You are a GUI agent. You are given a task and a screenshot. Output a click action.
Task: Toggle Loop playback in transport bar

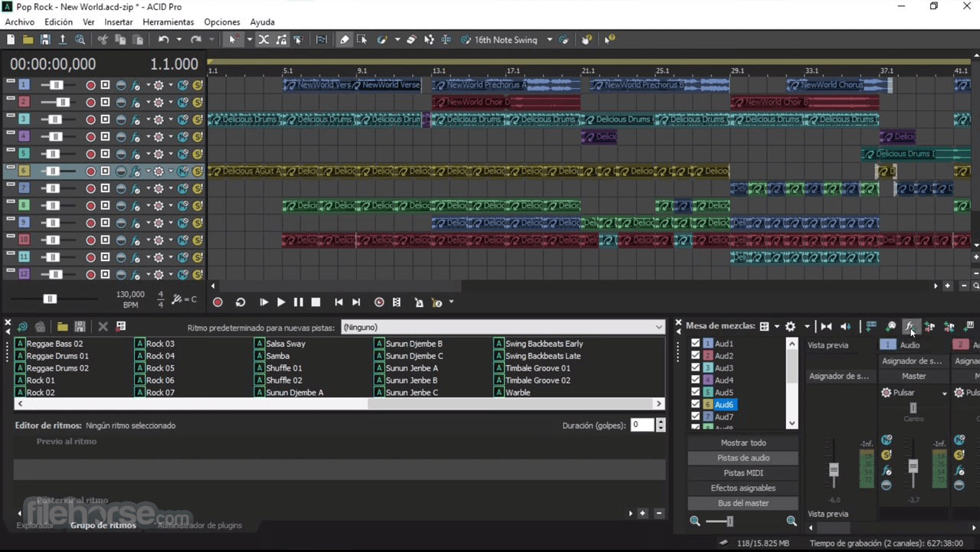[x=240, y=302]
